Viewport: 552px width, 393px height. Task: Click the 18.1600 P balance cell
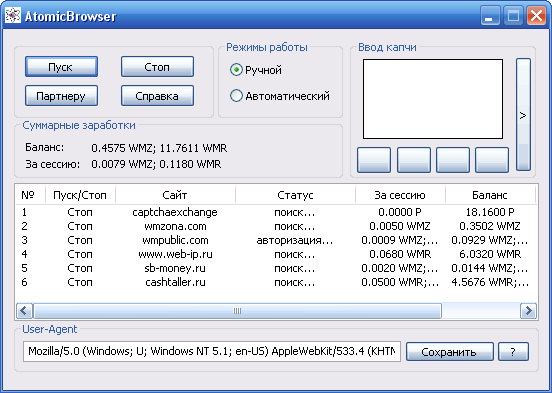click(490, 212)
